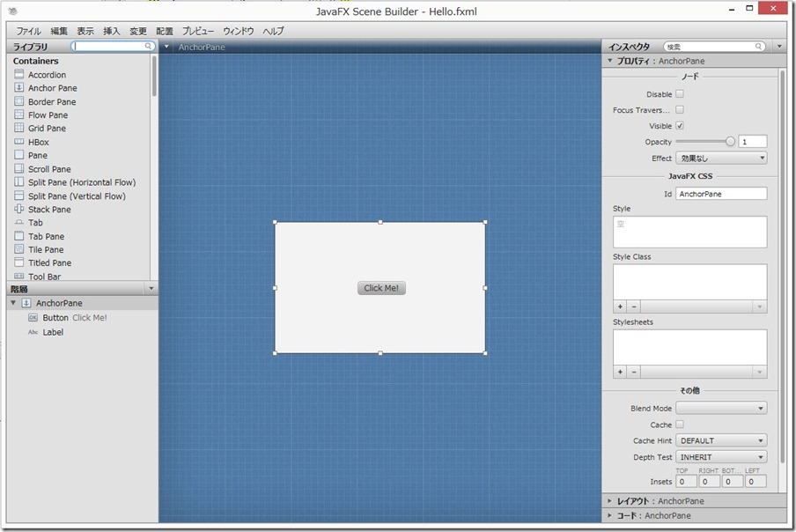Click the inspector search magnifier icon

[x=758, y=46]
